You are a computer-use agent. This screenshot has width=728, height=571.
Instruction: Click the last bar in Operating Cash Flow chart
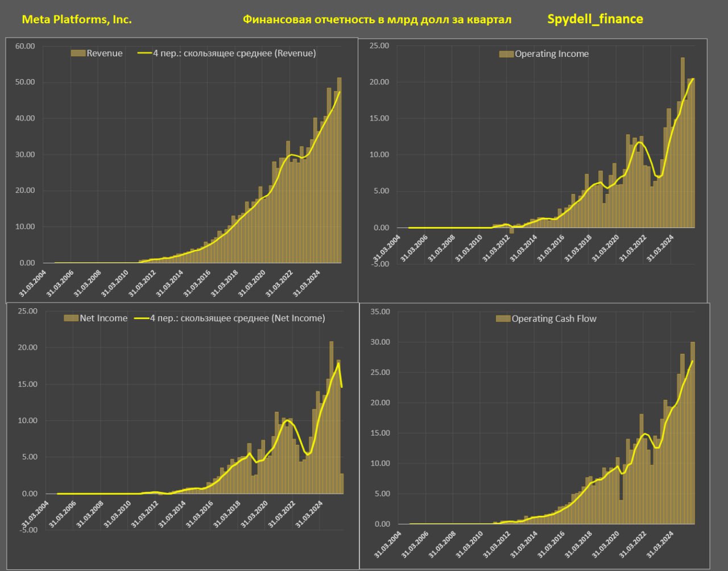(x=692, y=432)
